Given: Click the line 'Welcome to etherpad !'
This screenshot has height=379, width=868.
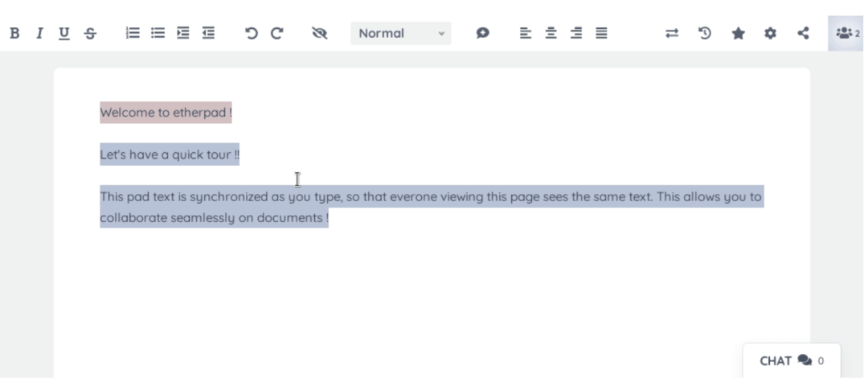Looking at the screenshot, I should point(166,113).
